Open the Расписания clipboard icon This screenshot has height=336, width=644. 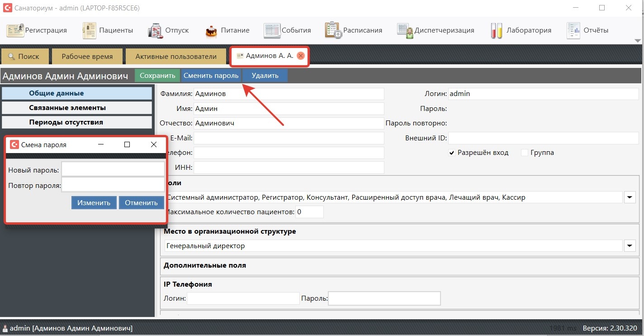pos(333,30)
